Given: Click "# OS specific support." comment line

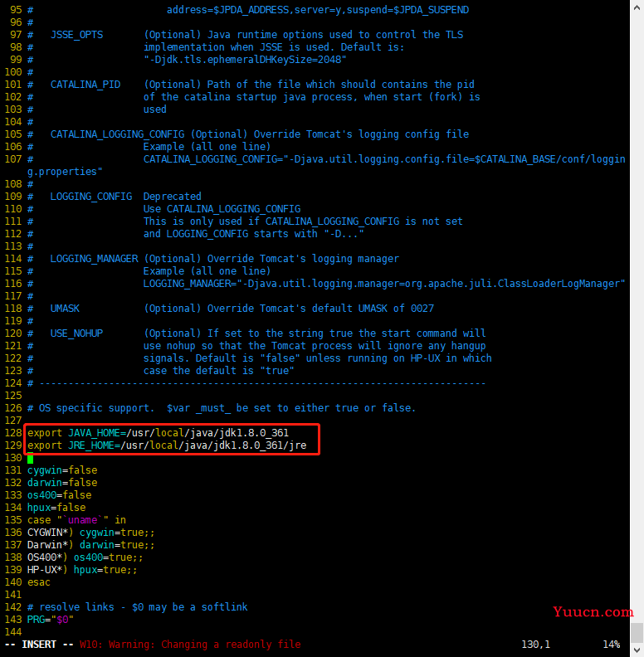Looking at the screenshot, I should coord(91,408).
